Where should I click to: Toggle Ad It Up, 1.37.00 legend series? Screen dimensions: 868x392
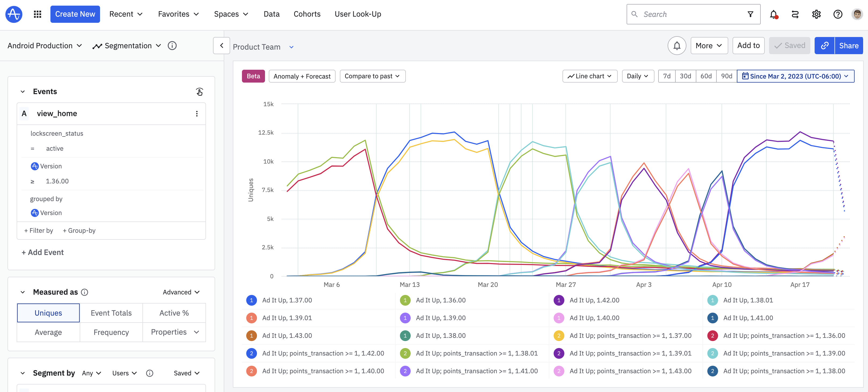[287, 300]
